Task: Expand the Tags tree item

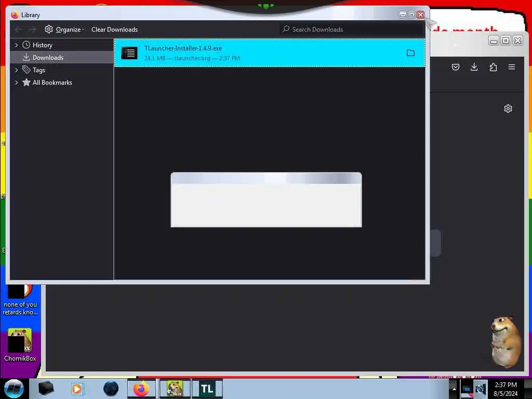Action: (x=16, y=70)
